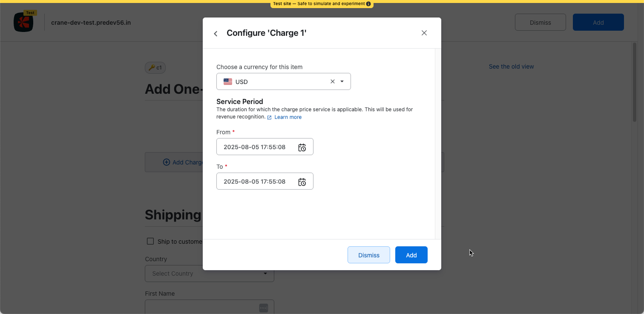Click the back arrow in Configure dialog

pyautogui.click(x=216, y=34)
